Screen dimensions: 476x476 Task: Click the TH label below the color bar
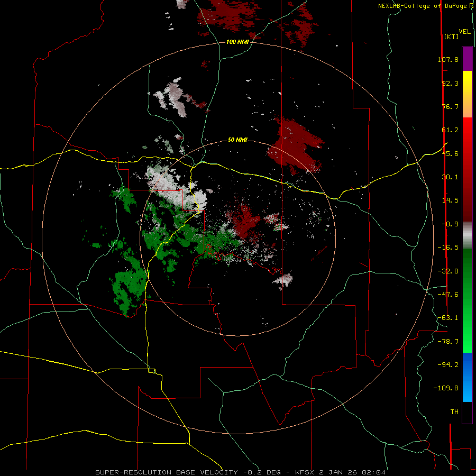454,412
